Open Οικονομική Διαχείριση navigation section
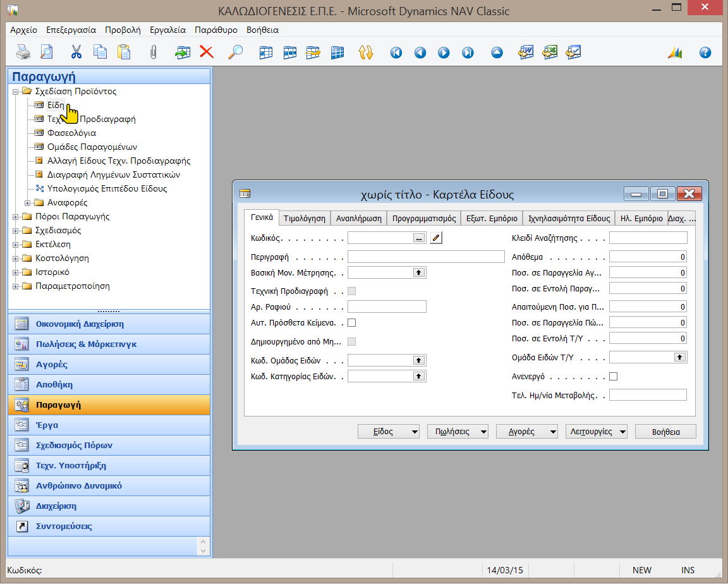The width and height of the screenshot is (728, 584). 109,324
